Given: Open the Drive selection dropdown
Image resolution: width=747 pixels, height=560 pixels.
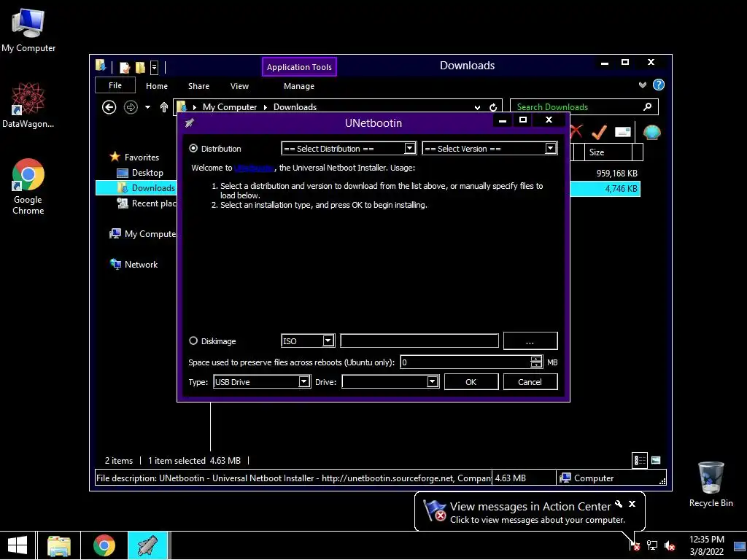Looking at the screenshot, I should [x=390, y=382].
